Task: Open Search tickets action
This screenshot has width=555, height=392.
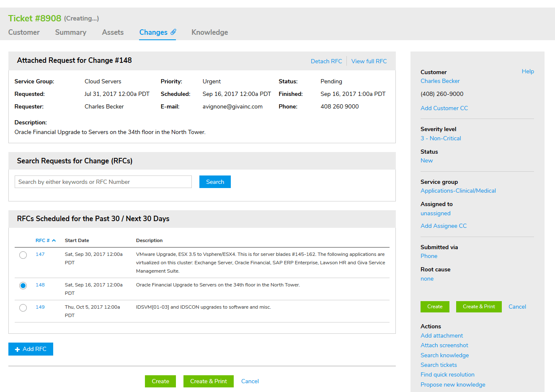Action: (x=439, y=365)
